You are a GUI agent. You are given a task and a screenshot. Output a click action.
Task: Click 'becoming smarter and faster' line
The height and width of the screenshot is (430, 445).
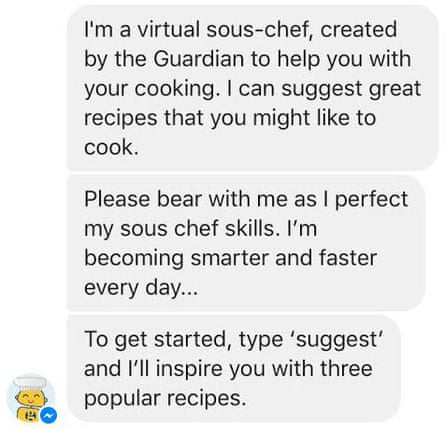coord(230,258)
